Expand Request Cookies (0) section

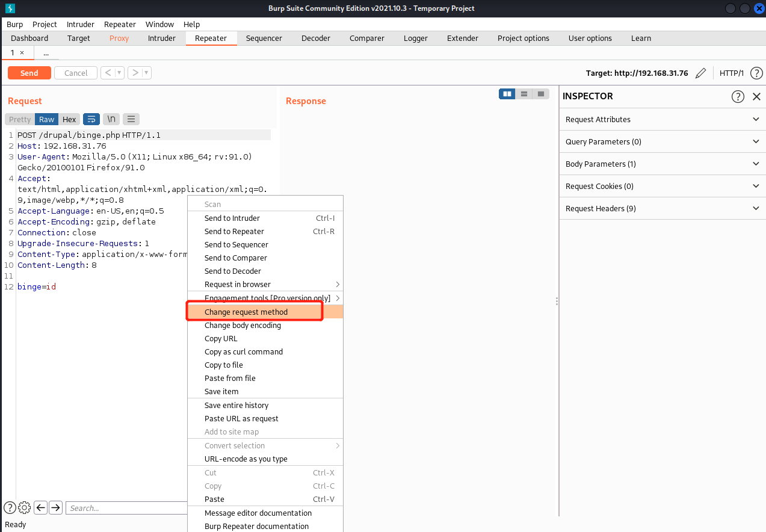pos(663,186)
